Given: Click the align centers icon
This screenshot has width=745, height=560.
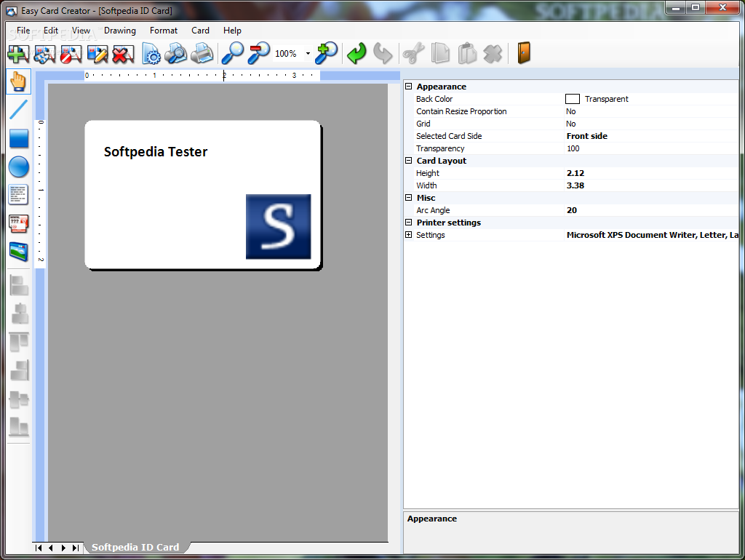Looking at the screenshot, I should pyautogui.click(x=20, y=314).
